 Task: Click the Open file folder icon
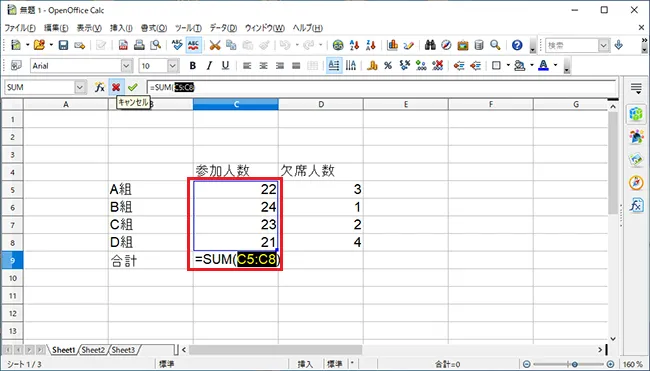coord(39,45)
